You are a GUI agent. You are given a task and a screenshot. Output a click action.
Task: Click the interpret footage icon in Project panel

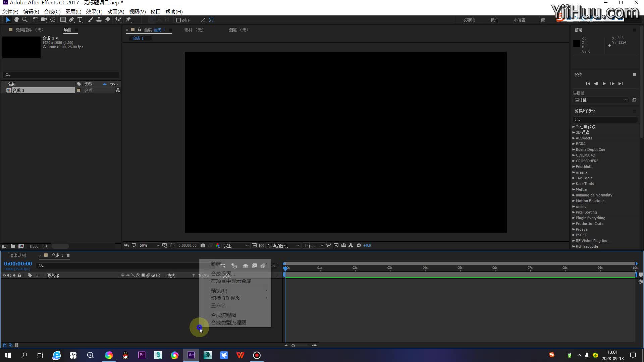tap(5, 246)
